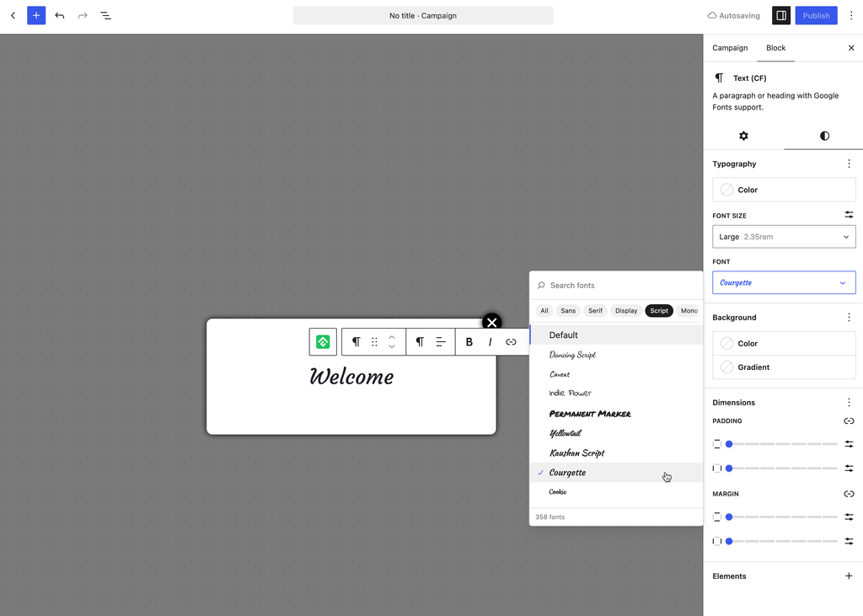Image resolution: width=863 pixels, height=616 pixels.
Task: Toggle the settings sidebar panel icon
Action: click(x=781, y=15)
